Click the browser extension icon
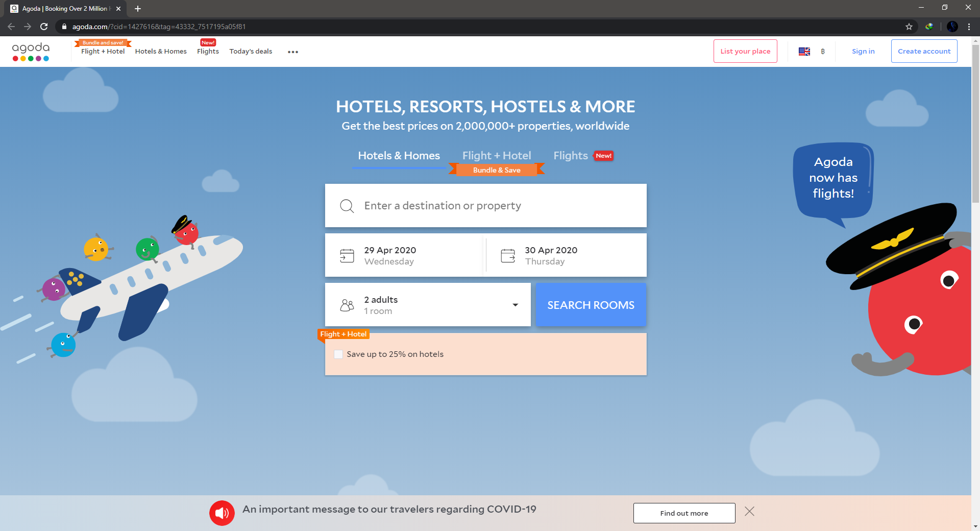Image resolution: width=980 pixels, height=531 pixels. (x=929, y=27)
